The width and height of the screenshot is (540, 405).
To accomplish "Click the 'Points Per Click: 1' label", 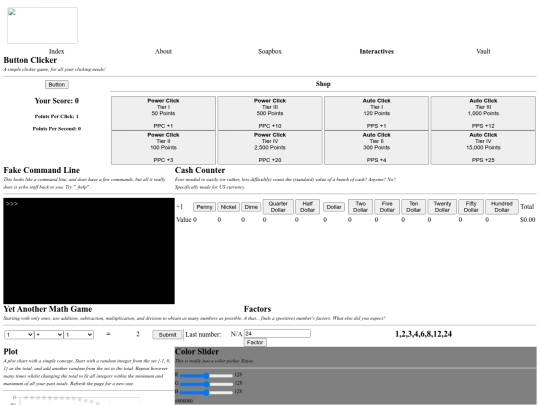I will (x=56, y=116).
